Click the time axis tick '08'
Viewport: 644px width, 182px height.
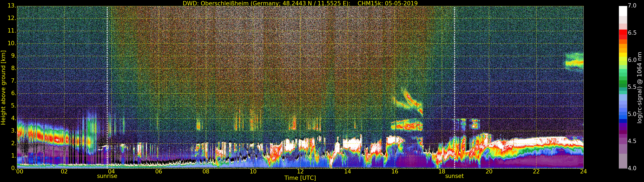[x=206, y=172]
